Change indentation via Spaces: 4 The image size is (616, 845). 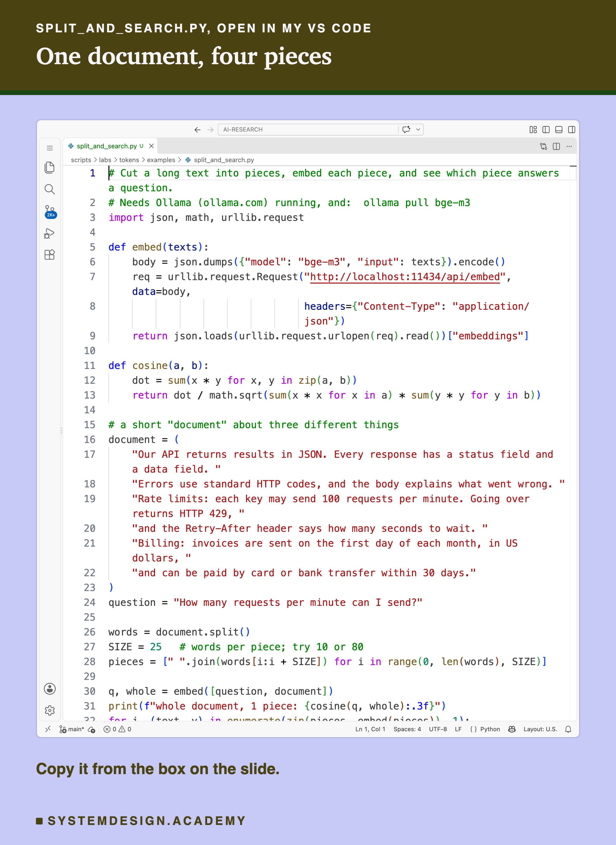(407, 729)
